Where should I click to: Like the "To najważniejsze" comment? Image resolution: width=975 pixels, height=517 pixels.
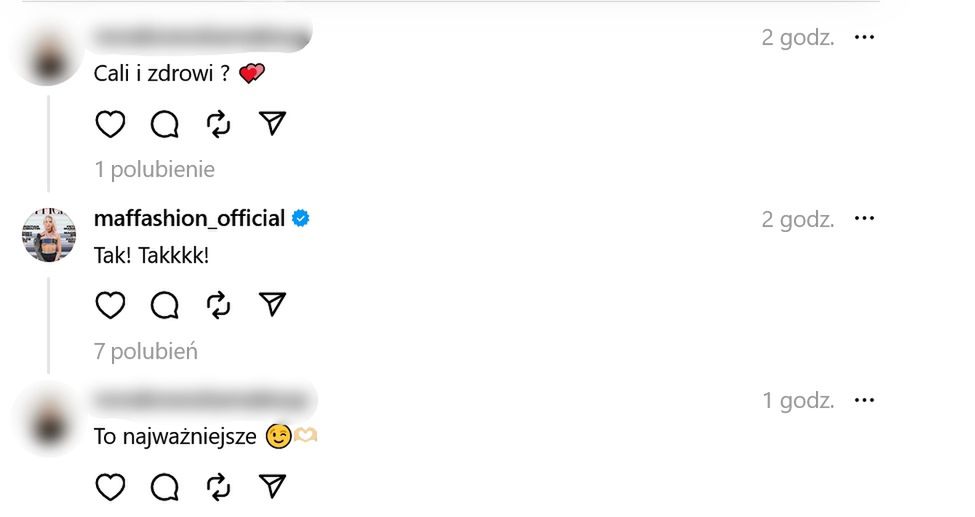(x=110, y=487)
